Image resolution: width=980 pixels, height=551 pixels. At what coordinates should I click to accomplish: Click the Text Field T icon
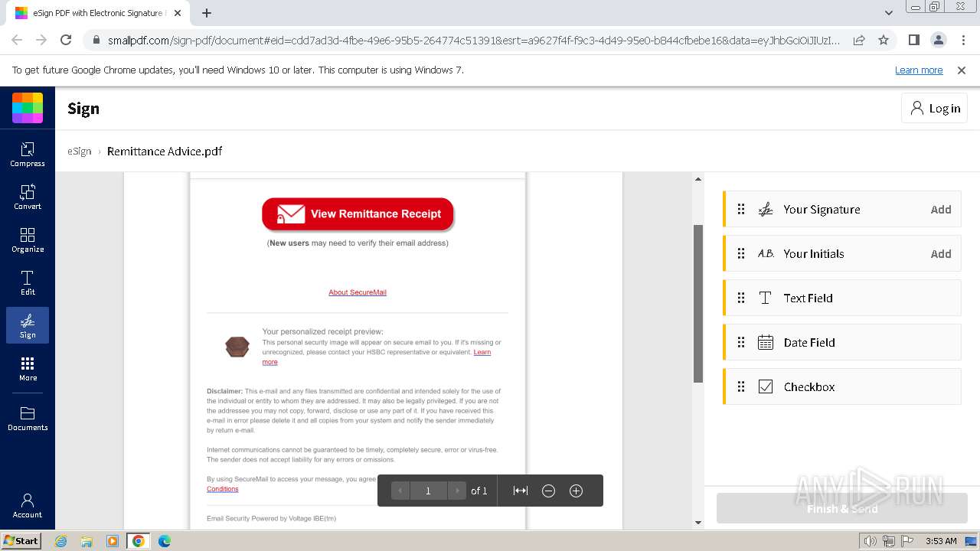766,298
